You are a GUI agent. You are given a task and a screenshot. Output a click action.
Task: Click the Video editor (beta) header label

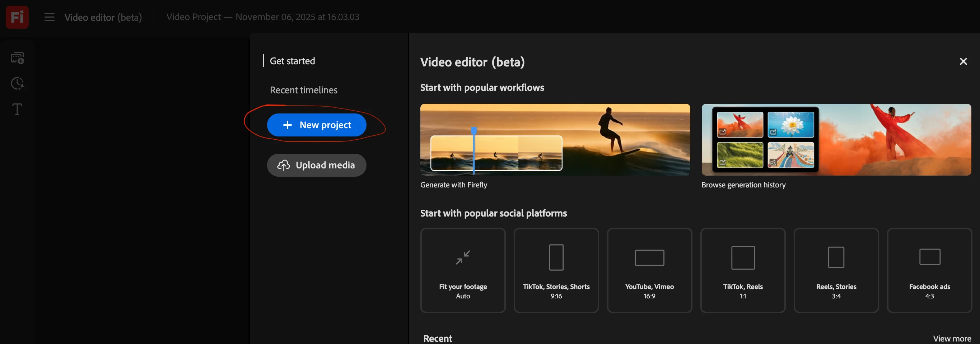103,17
